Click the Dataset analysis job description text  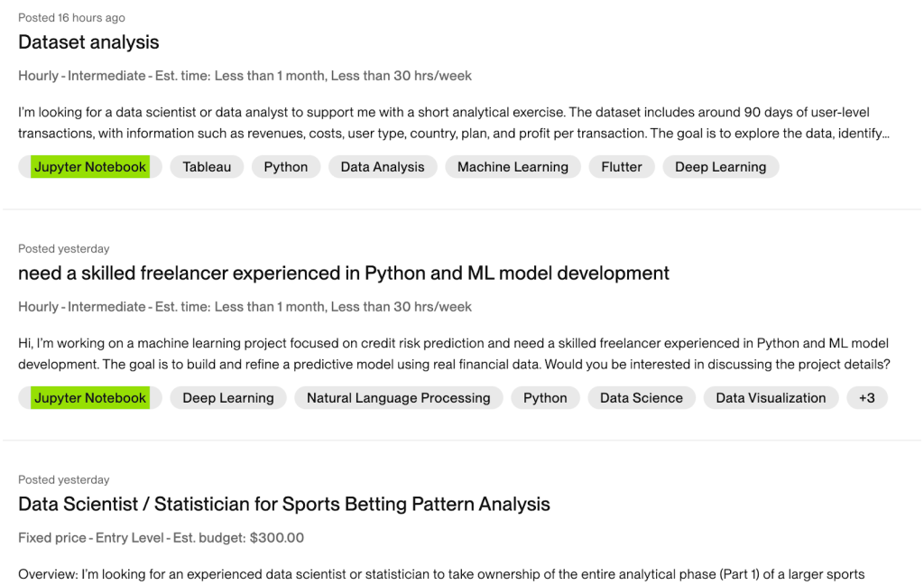click(x=451, y=123)
